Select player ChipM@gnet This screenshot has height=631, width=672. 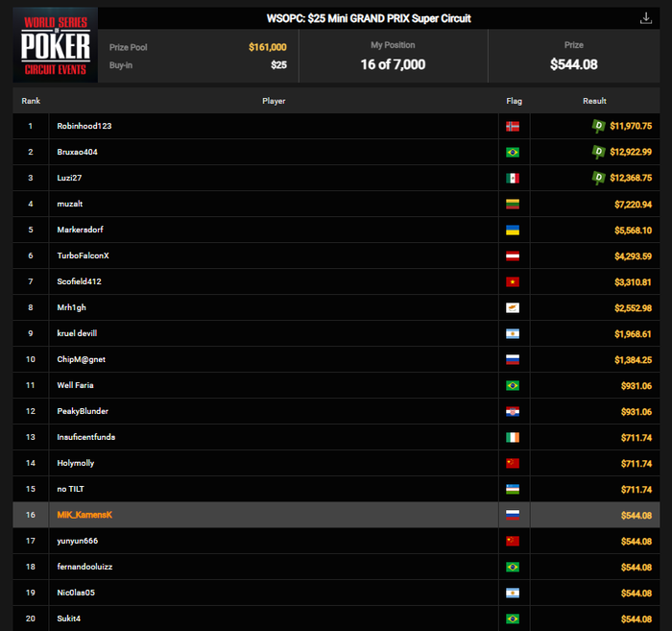pos(81,359)
